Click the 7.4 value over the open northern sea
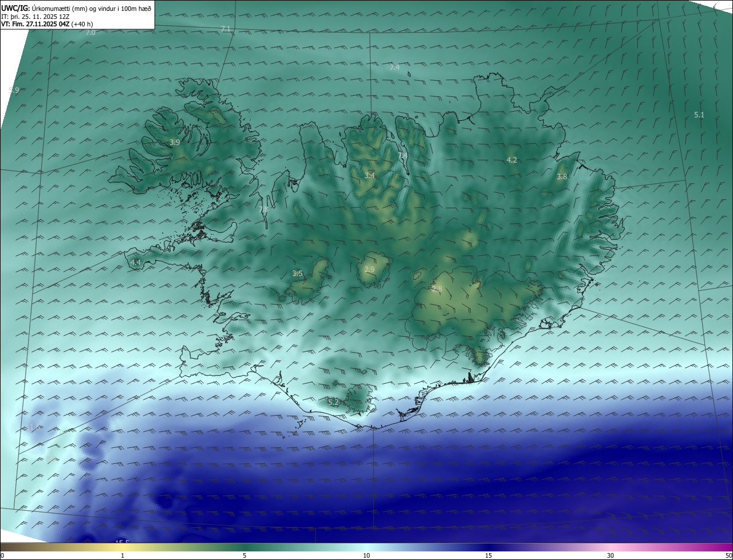 tap(395, 68)
